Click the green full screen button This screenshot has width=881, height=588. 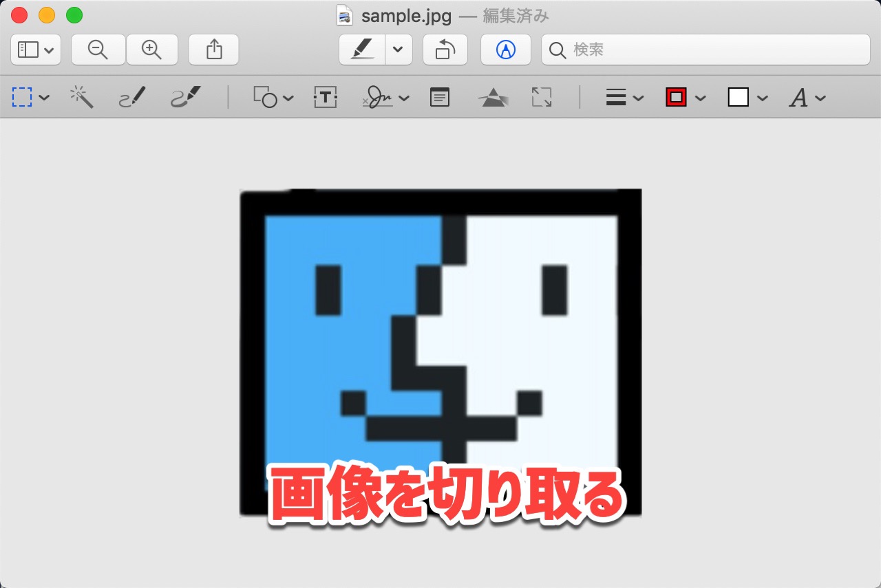(74, 15)
